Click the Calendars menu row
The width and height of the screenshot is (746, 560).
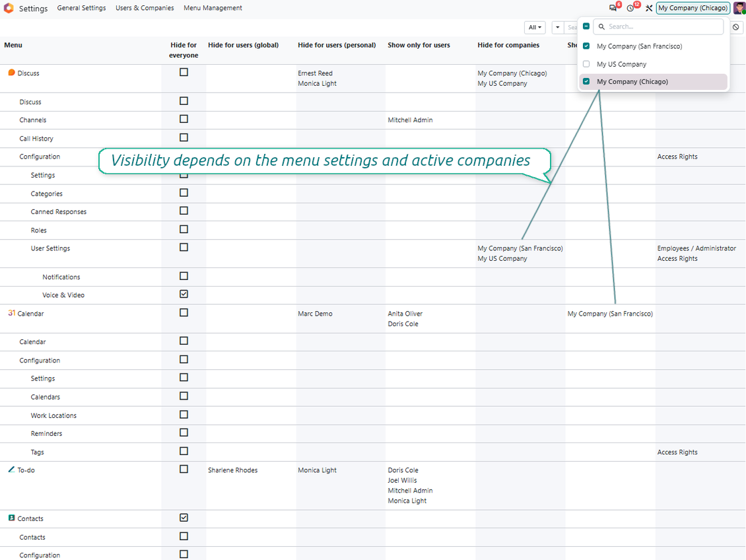45,397
